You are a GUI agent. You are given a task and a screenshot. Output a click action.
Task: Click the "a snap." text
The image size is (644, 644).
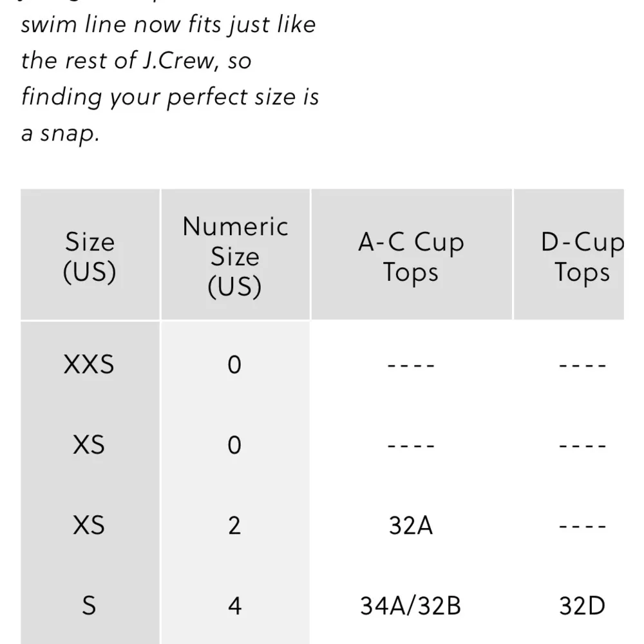coord(61,134)
